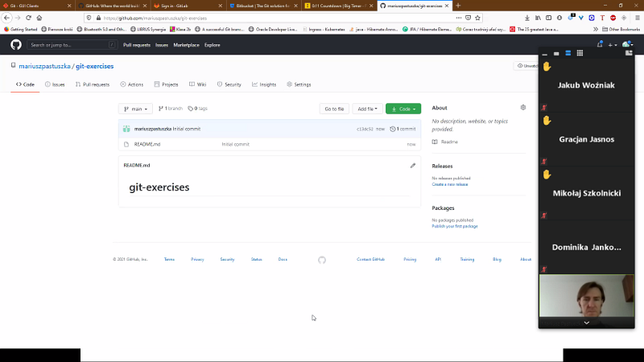Open the Firefox hamburger menu
This screenshot has height=362, width=644.
[x=638, y=18]
